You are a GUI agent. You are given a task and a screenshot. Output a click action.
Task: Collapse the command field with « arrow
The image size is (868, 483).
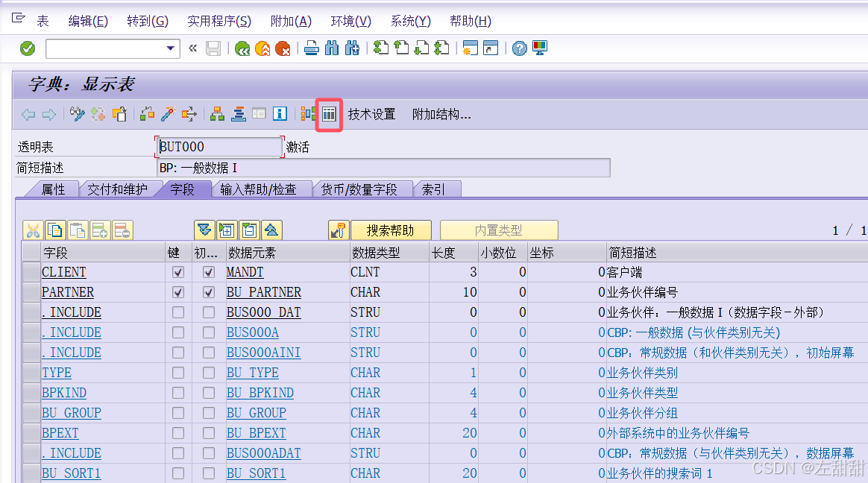click(x=192, y=48)
